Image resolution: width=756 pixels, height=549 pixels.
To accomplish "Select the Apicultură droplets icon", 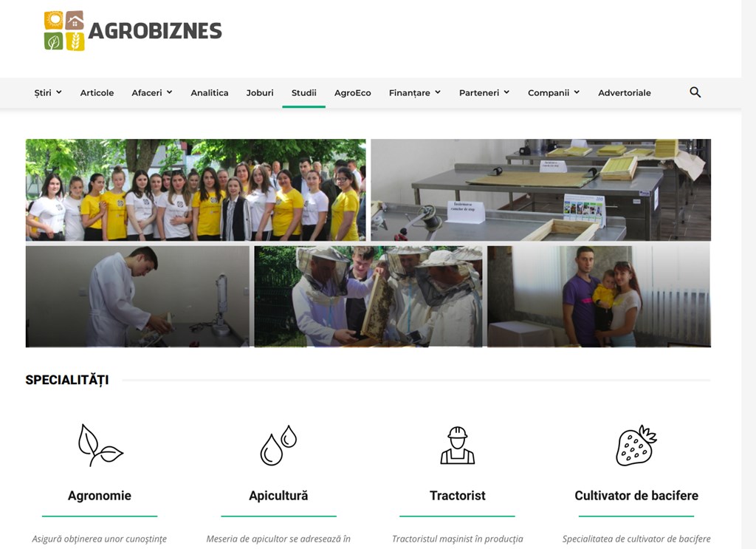I will 278,445.
